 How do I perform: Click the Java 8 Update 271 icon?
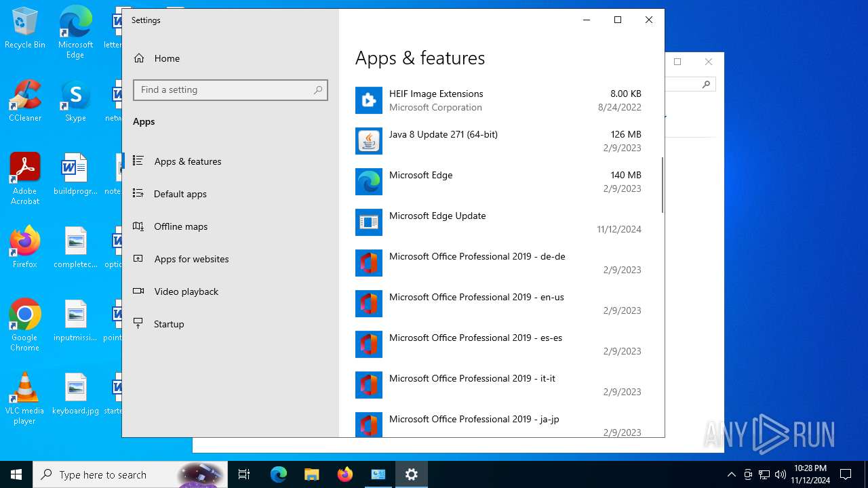[x=369, y=141]
